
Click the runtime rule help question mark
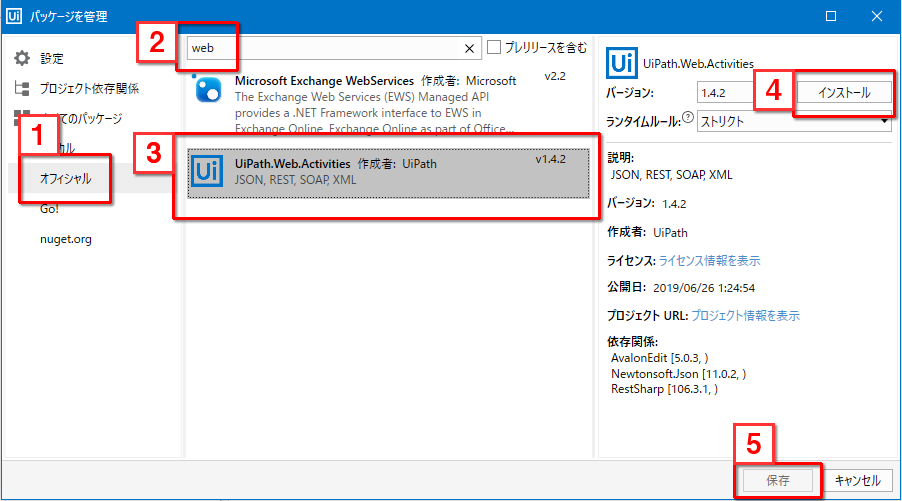(687, 117)
